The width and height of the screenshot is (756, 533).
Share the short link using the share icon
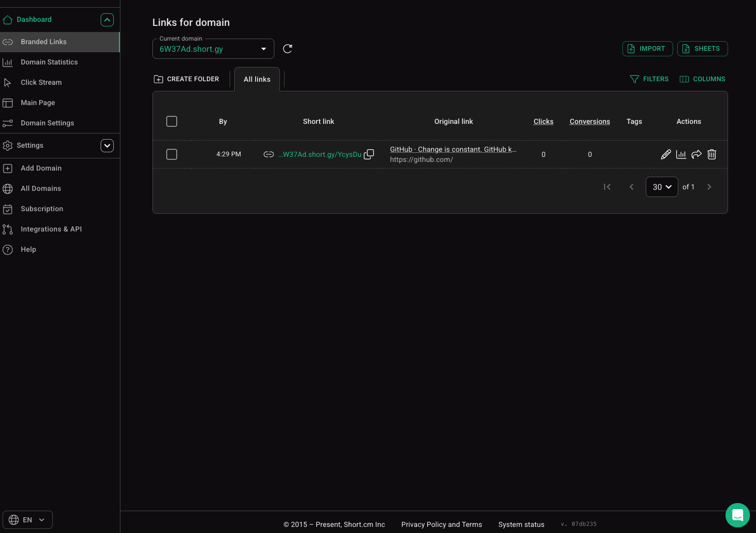697,154
